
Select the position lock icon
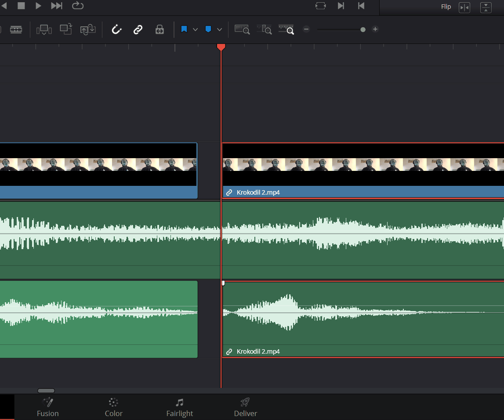[160, 29]
